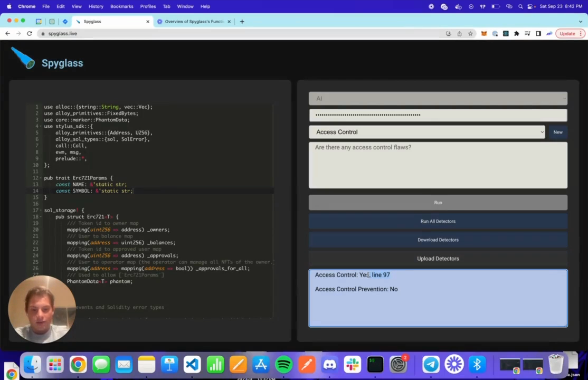
Task: Open the media controls playlist icon
Action: pyautogui.click(x=527, y=33)
